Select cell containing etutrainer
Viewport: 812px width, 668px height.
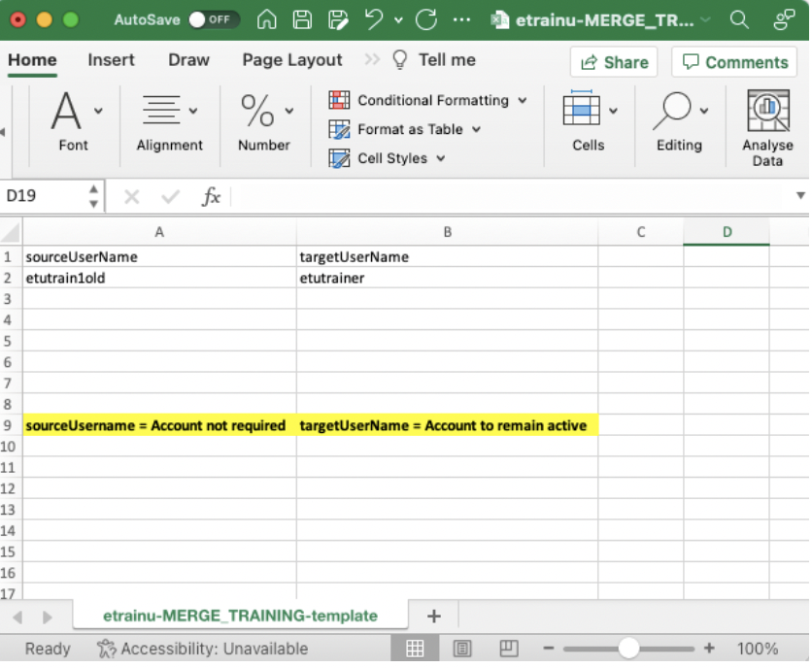tap(448, 278)
